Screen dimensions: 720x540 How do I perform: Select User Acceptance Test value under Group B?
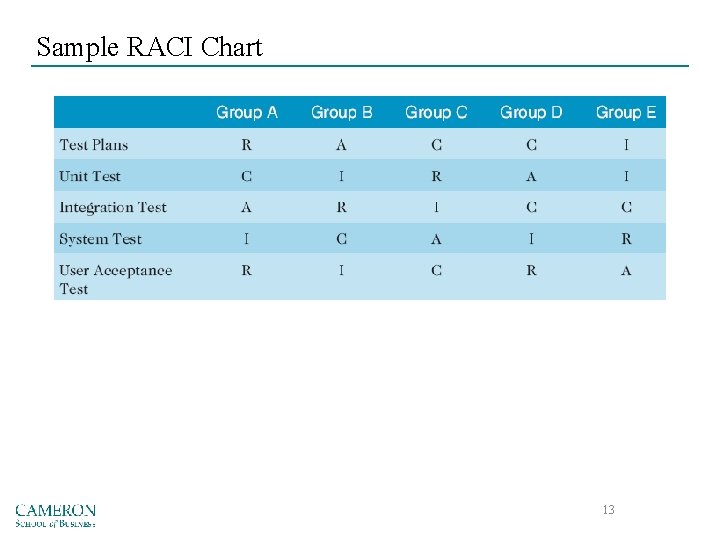[x=341, y=270]
